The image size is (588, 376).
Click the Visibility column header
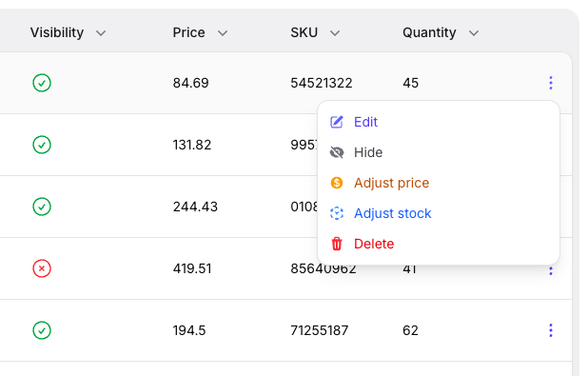pyautogui.click(x=57, y=32)
